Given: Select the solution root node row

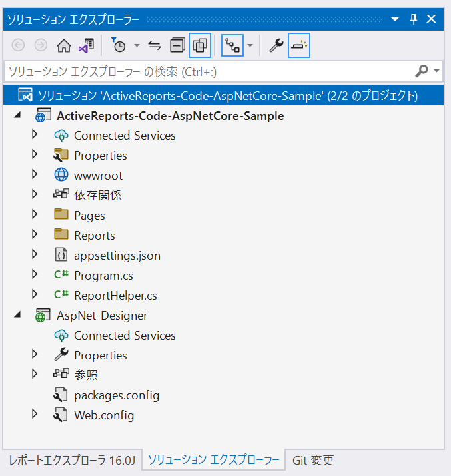Looking at the screenshot, I should [224, 95].
